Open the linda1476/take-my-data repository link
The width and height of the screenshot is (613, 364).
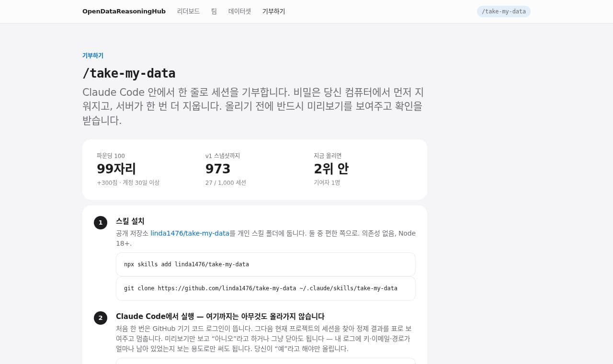coord(190,233)
